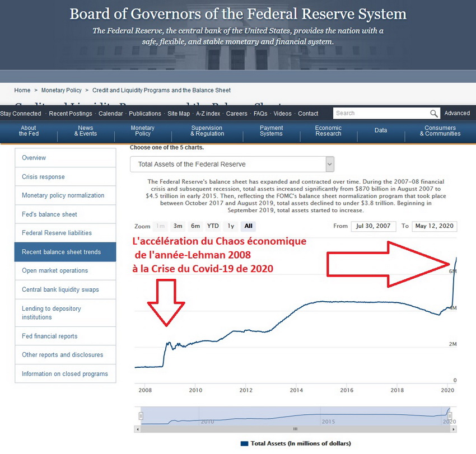This screenshot has height=454, width=476.
Task: Open the Videos link
Action: [282, 114]
